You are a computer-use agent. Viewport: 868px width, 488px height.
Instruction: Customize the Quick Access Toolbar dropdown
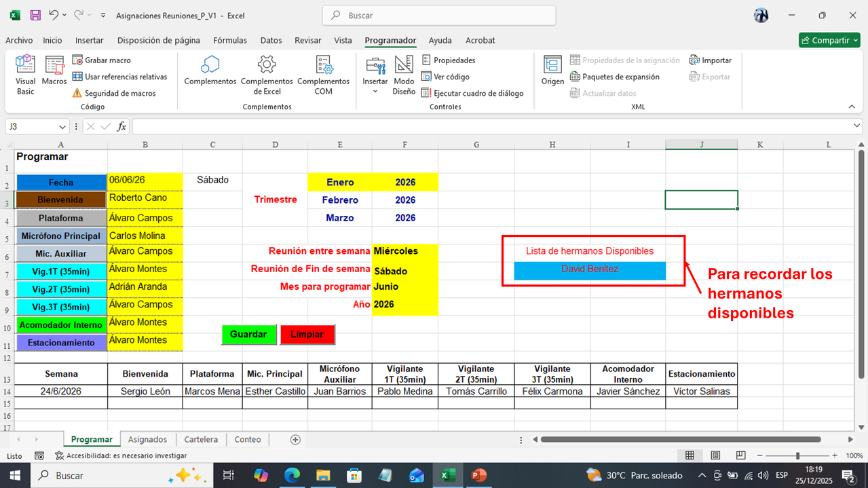pos(102,15)
